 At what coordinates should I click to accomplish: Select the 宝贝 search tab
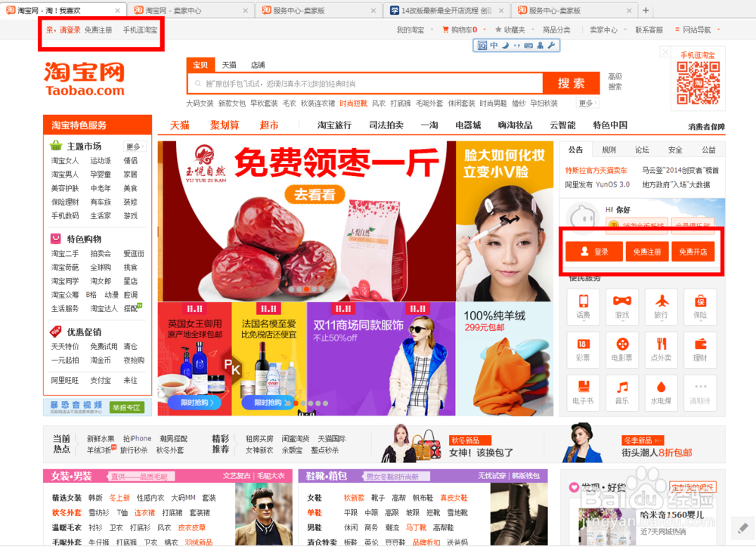pos(200,64)
